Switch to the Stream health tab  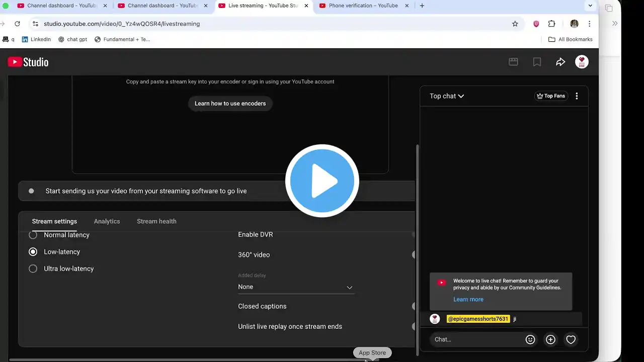pyautogui.click(x=156, y=221)
